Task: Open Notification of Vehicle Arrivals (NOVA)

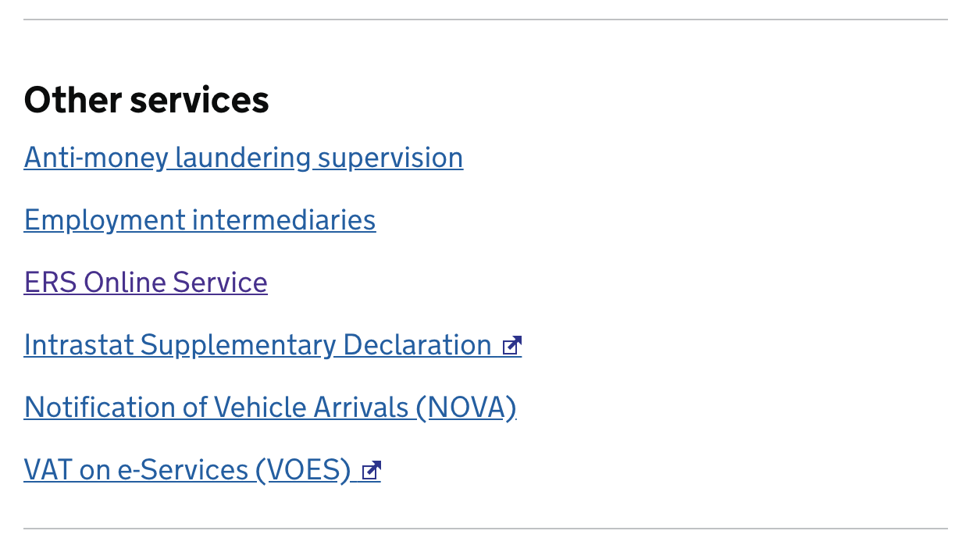Action: click(x=270, y=408)
